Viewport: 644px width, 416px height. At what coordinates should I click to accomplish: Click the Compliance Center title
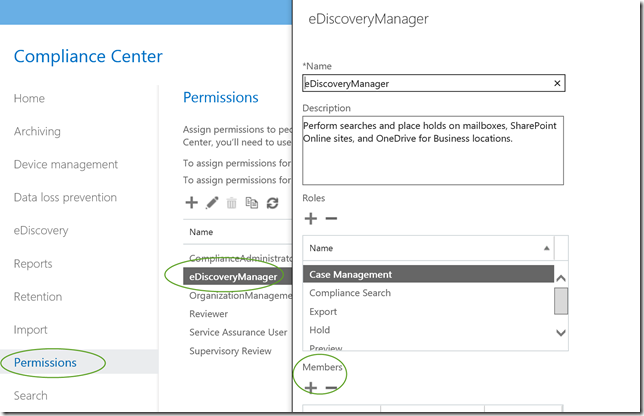coord(88,56)
